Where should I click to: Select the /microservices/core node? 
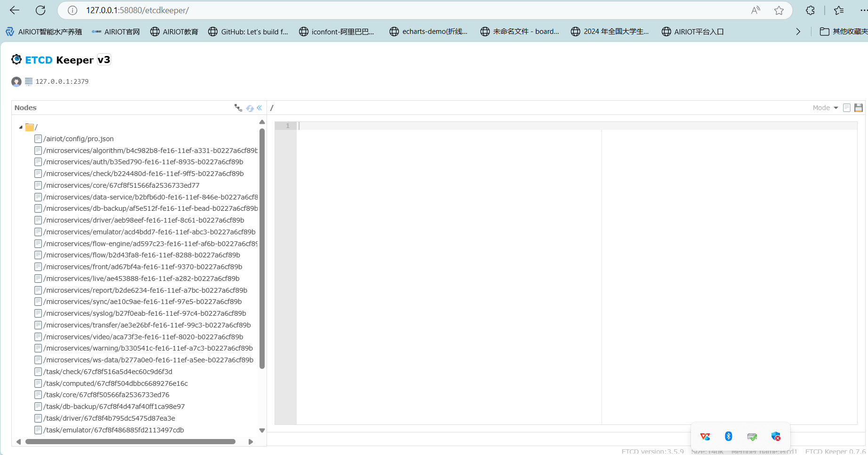tap(121, 185)
